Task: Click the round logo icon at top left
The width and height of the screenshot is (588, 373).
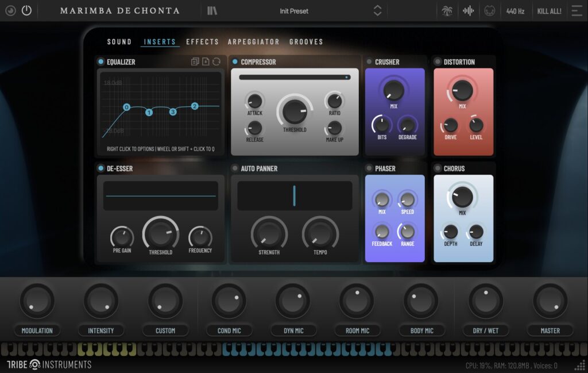Action: 10,10
